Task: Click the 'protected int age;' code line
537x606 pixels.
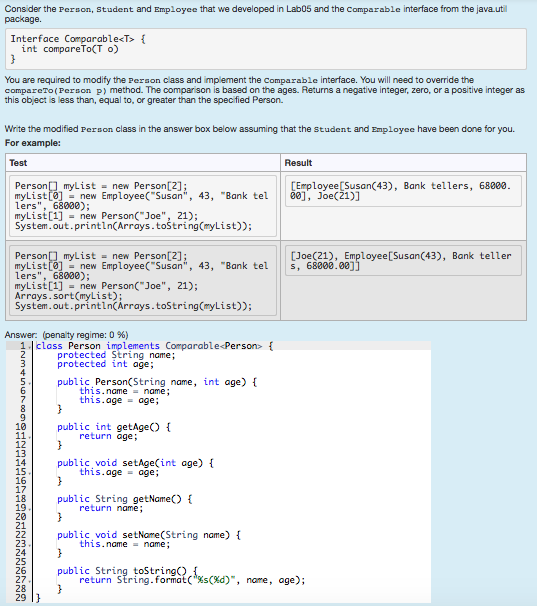Action: click(x=105, y=364)
